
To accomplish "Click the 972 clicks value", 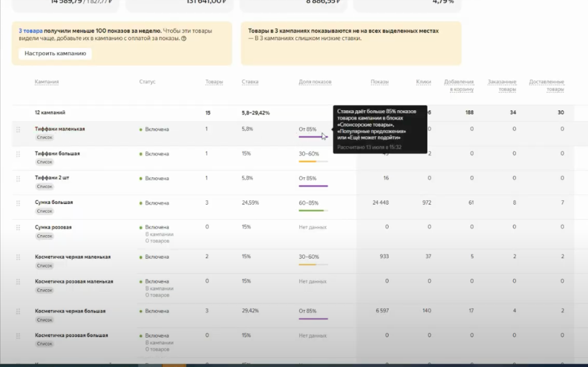I will (x=426, y=203).
